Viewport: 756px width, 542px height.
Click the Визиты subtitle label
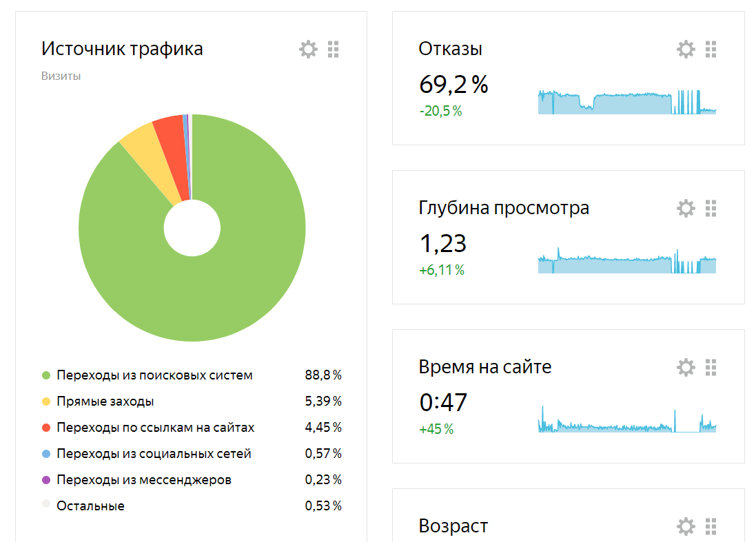61,76
